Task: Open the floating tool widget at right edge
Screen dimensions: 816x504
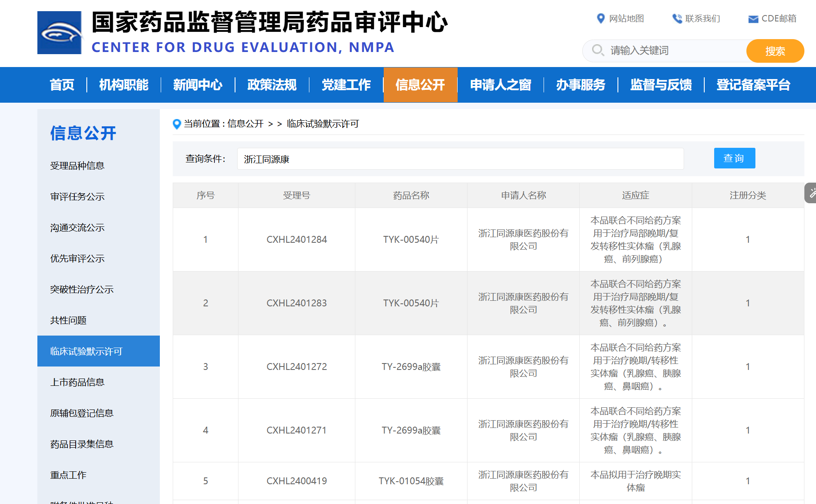Action: coord(810,193)
